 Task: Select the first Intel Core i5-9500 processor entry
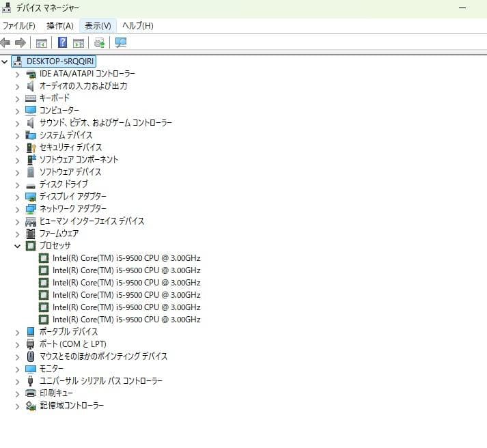point(126,258)
